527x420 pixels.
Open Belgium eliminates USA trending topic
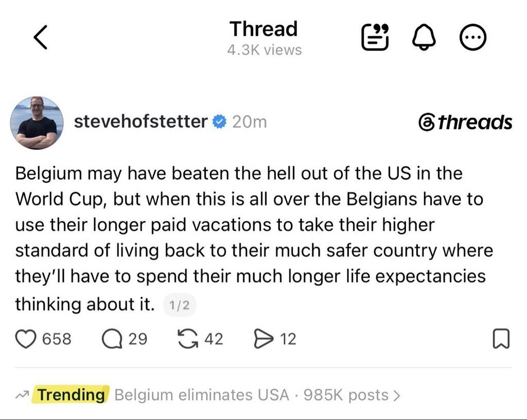tap(202, 395)
